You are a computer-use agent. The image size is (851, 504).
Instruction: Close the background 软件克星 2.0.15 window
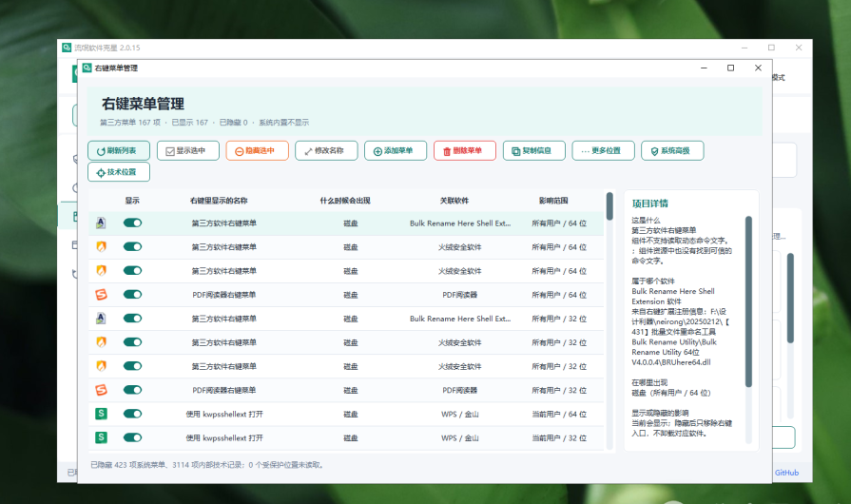[x=799, y=48]
